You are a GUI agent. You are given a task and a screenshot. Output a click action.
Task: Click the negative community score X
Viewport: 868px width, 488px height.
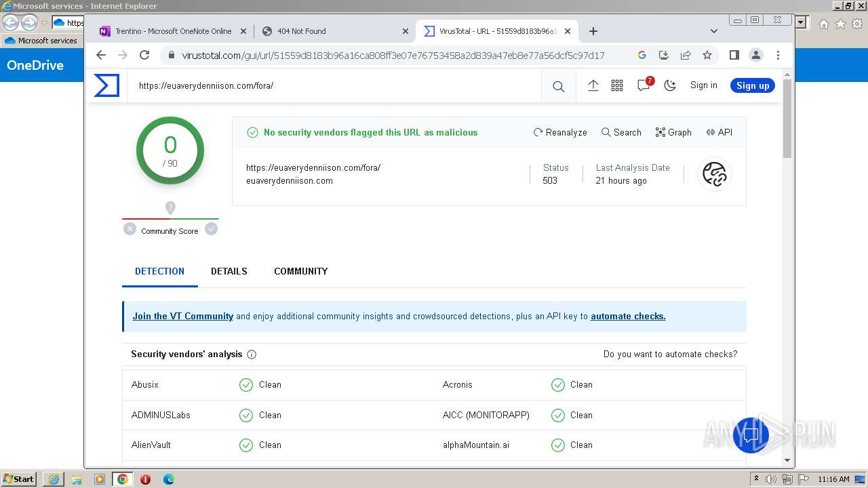(x=130, y=229)
